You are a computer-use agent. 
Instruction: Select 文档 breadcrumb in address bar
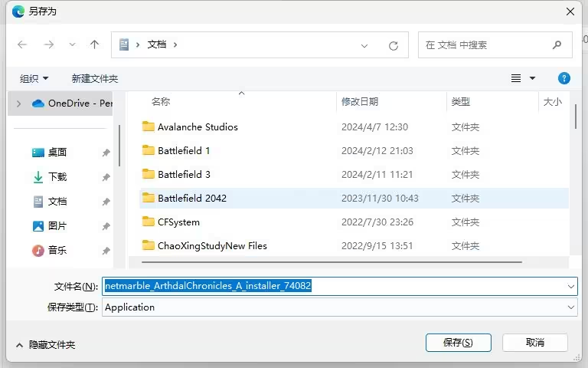coord(157,44)
